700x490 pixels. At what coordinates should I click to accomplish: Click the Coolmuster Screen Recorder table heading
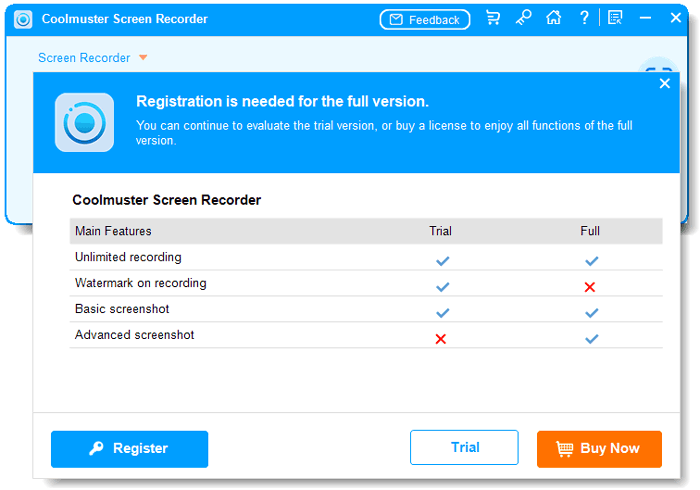(167, 200)
